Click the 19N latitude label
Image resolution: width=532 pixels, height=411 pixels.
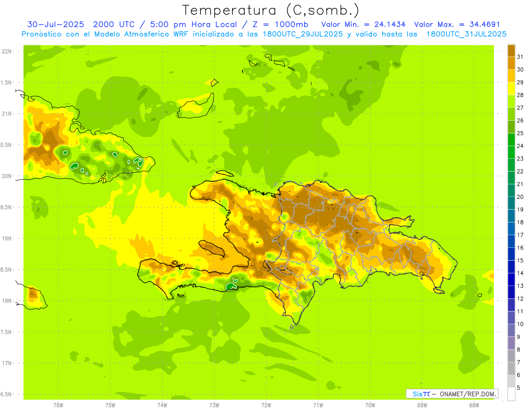tap(7, 239)
